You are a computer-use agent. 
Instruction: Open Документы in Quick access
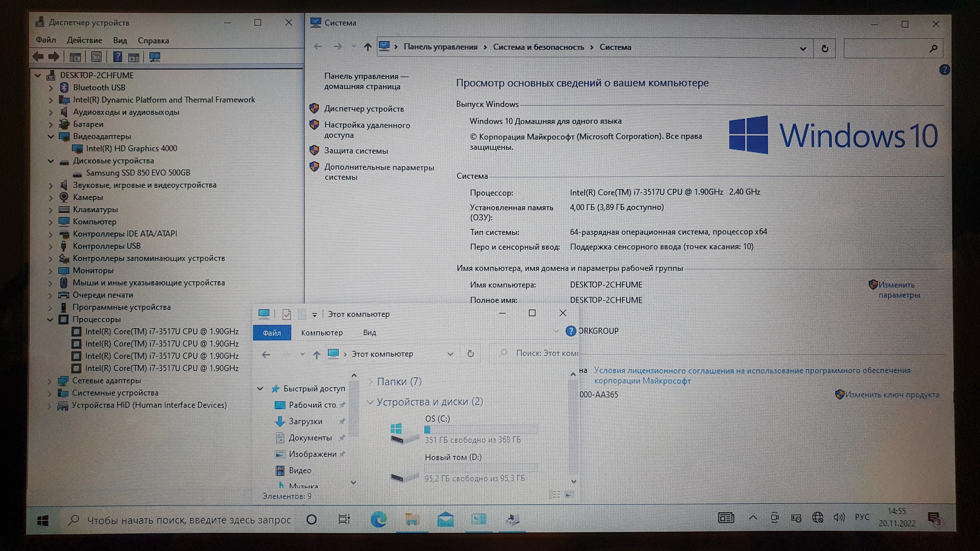point(310,438)
